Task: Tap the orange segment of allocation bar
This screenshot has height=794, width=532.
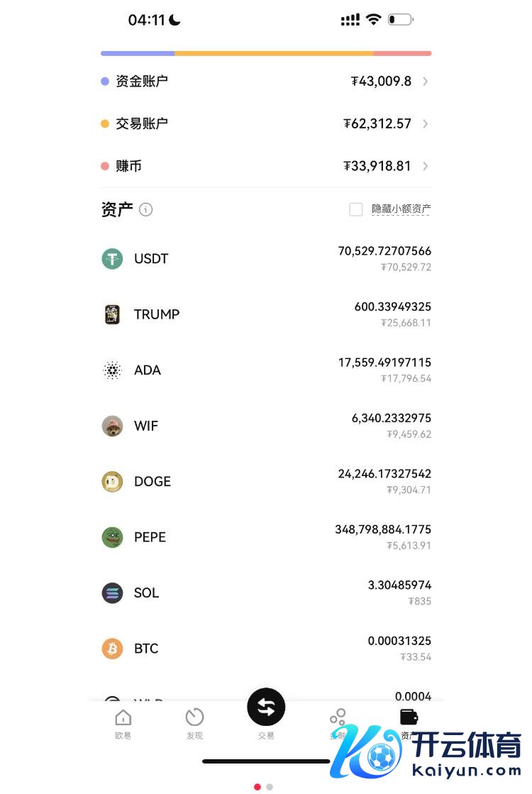Action: click(274, 53)
